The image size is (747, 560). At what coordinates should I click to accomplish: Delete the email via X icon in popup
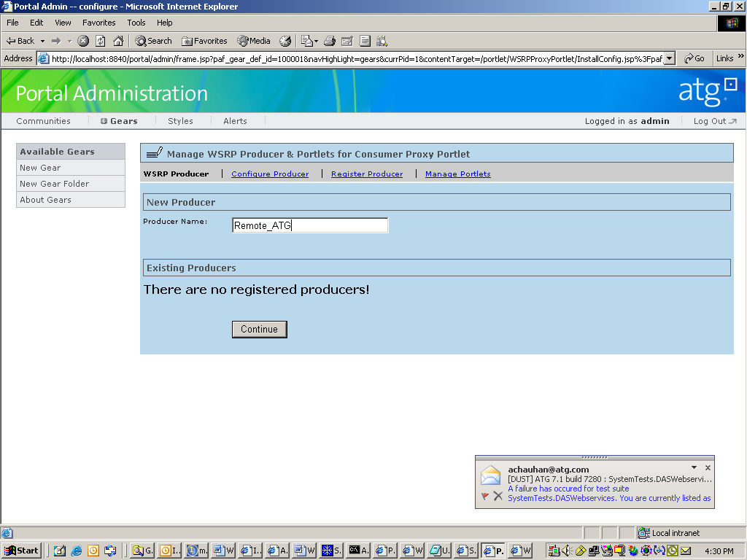tap(498, 496)
